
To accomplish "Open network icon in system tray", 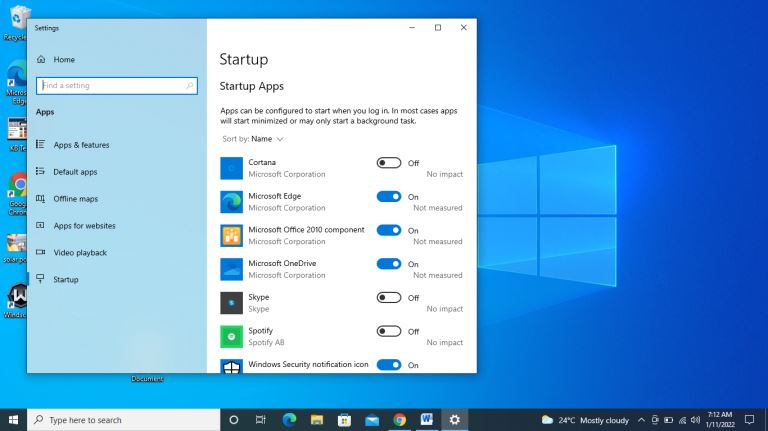I will coord(682,420).
